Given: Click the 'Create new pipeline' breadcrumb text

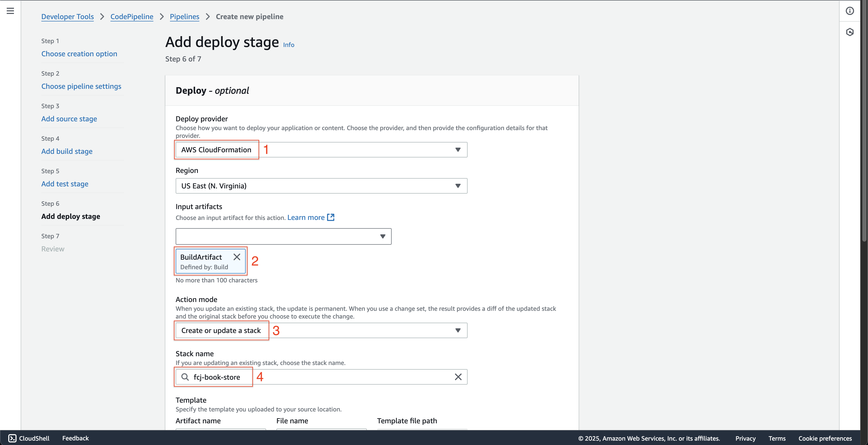Looking at the screenshot, I should coord(249,17).
